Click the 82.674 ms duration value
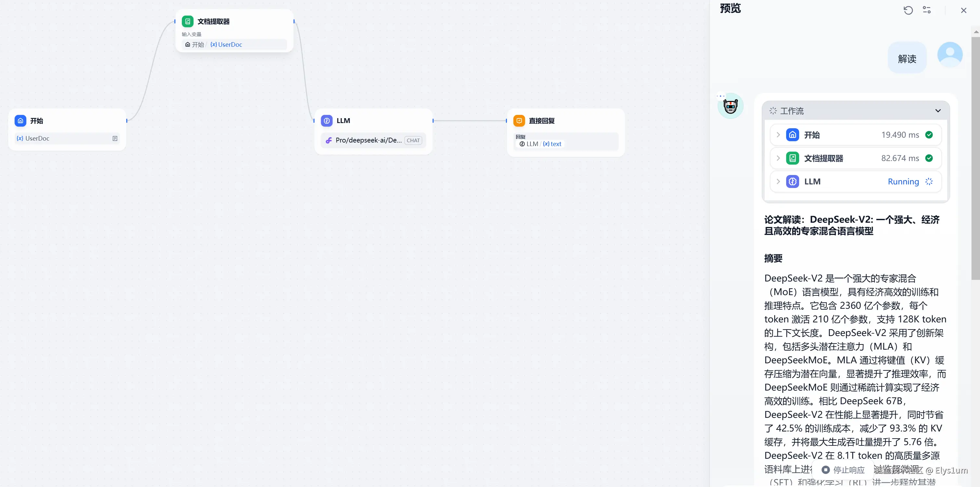This screenshot has width=980, height=487. click(900, 158)
